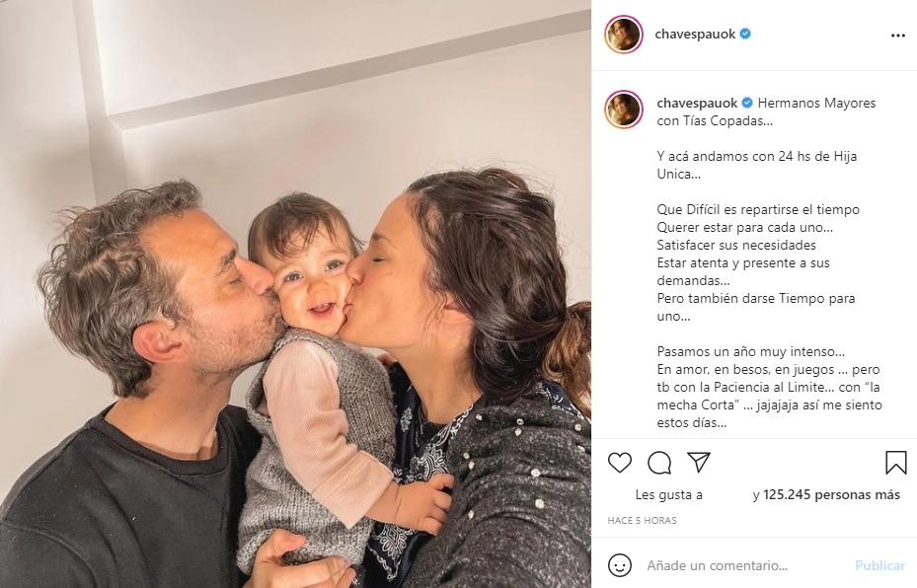This screenshot has width=917, height=588.
Task: Click the verified badge in header
Action: pos(745,34)
